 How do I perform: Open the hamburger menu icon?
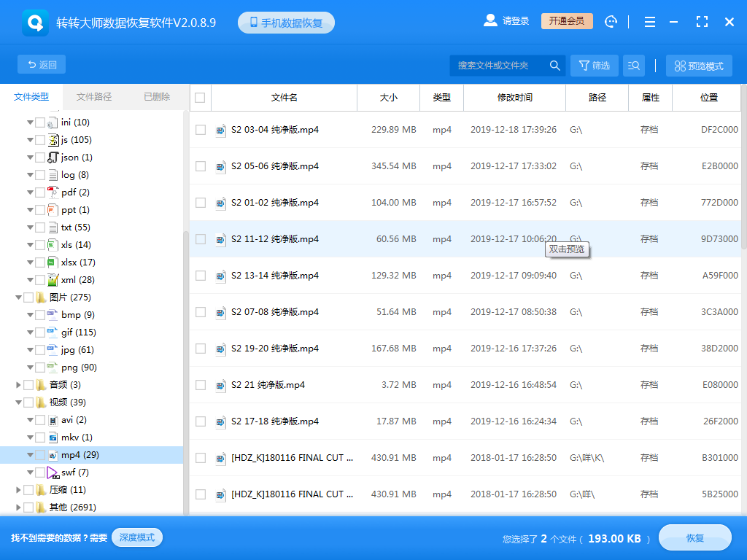pos(649,22)
